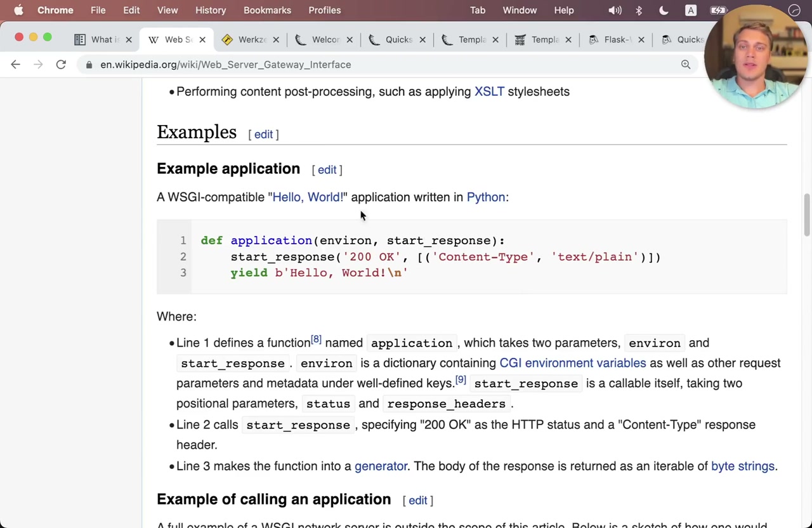The width and height of the screenshot is (812, 528).
Task: Toggle the Do Not Disturb moon icon
Action: click(664, 10)
